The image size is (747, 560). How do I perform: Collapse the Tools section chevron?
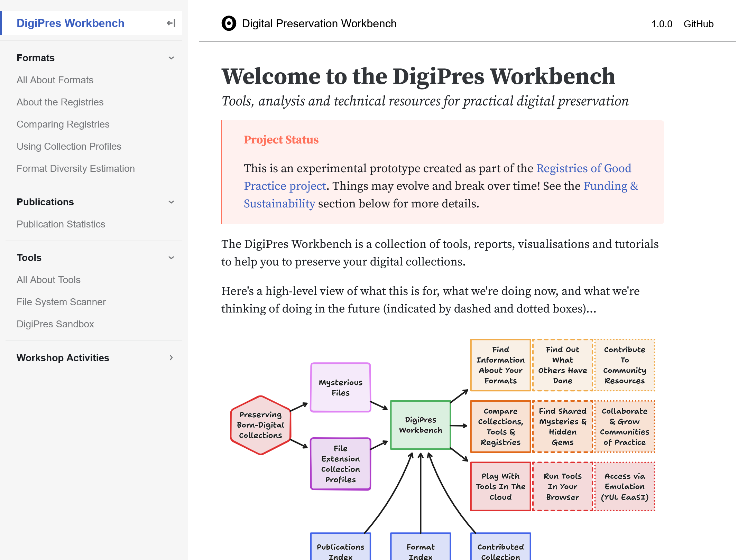171,258
